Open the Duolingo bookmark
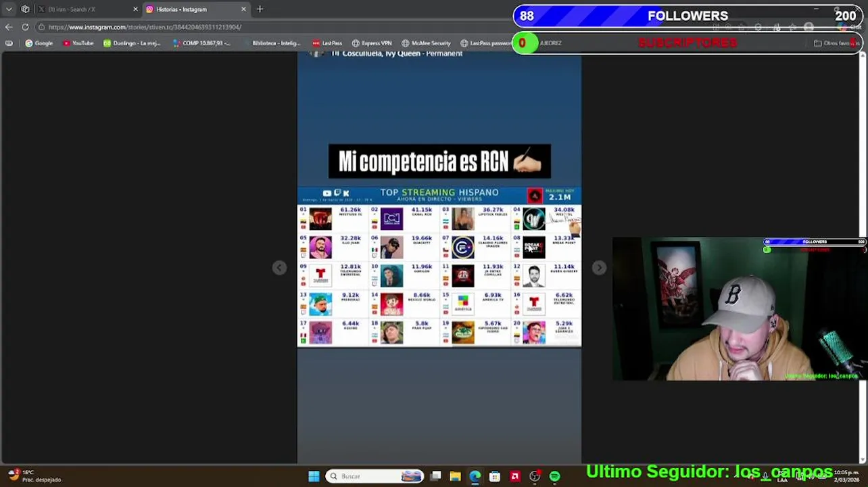 pos(132,43)
